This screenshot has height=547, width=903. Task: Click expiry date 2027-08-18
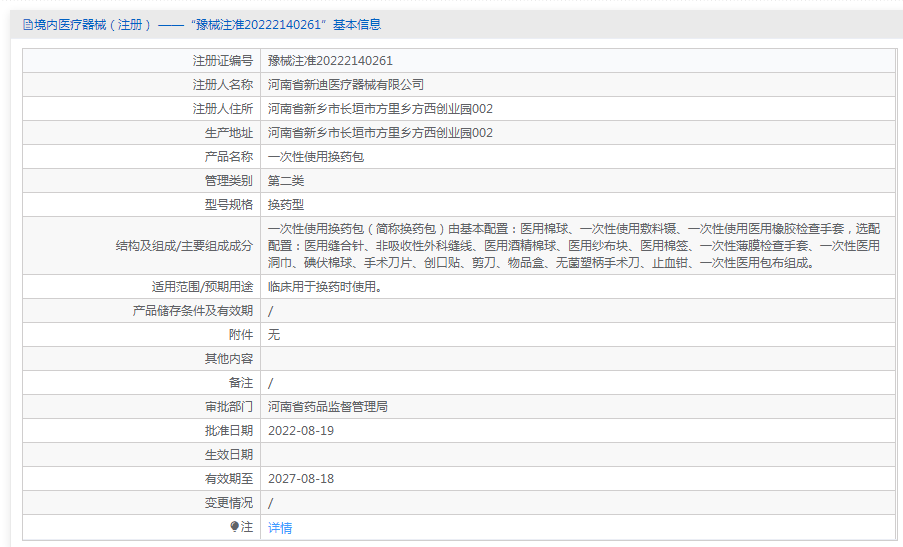coord(301,479)
